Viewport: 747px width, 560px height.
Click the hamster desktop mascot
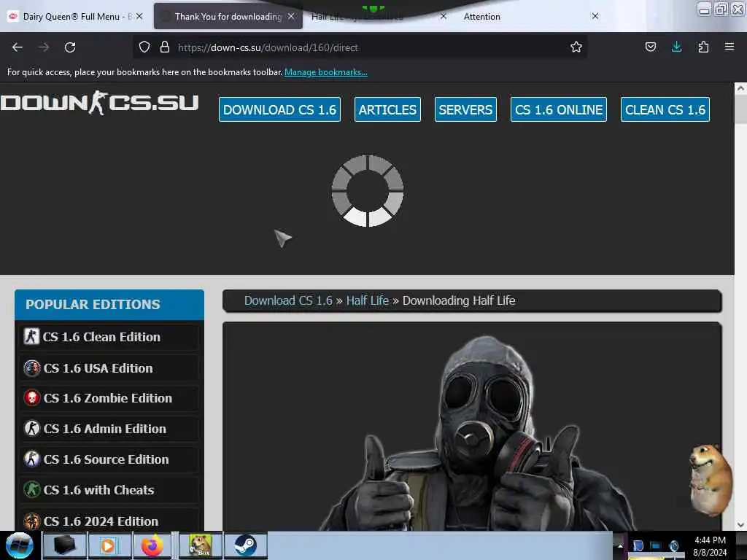711,479
